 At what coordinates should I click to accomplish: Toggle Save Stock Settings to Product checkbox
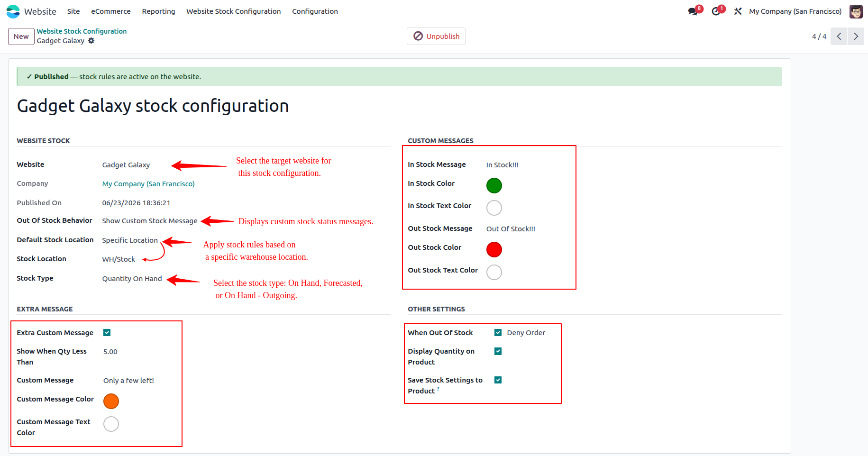tap(498, 380)
